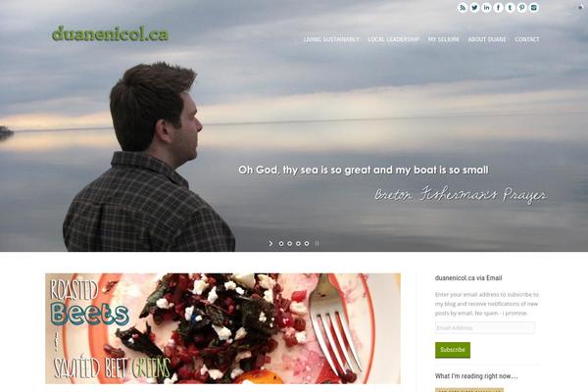Open the LinkedIn social icon
This screenshot has height=392, width=588.
(486, 8)
